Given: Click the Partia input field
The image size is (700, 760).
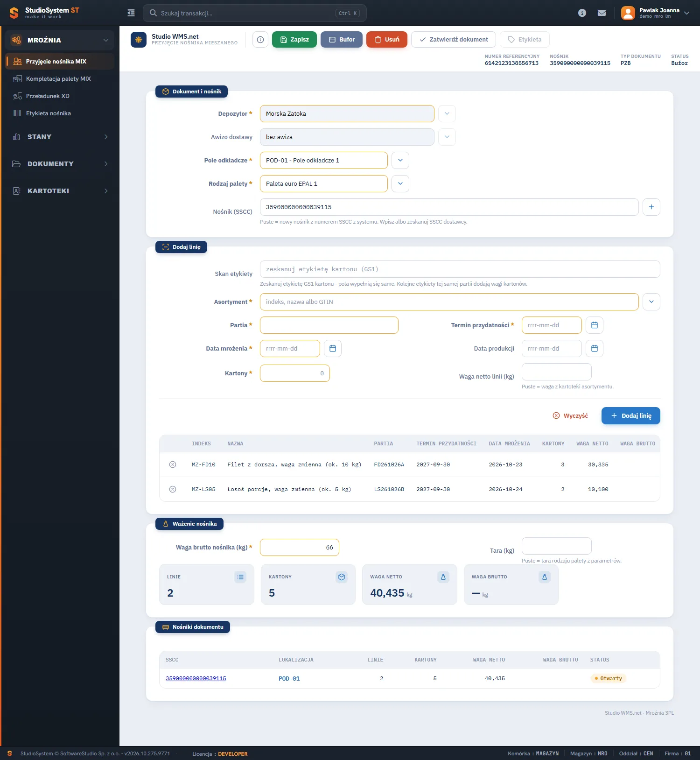Looking at the screenshot, I should coord(329,325).
